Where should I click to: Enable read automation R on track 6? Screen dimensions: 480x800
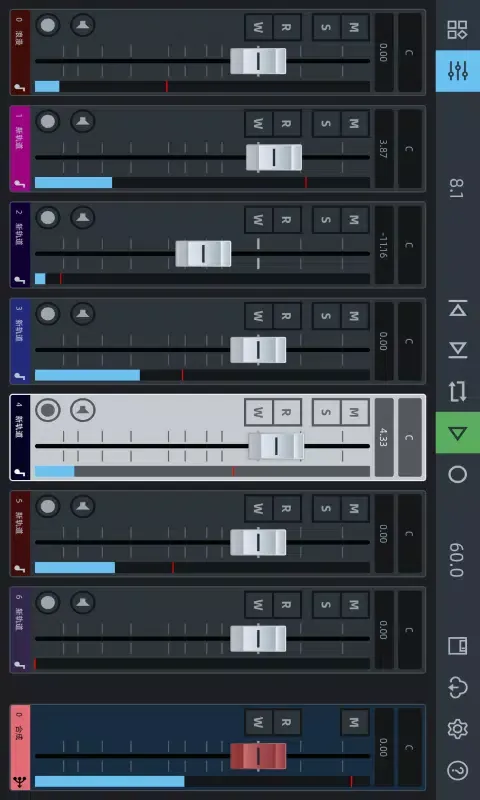(287, 605)
